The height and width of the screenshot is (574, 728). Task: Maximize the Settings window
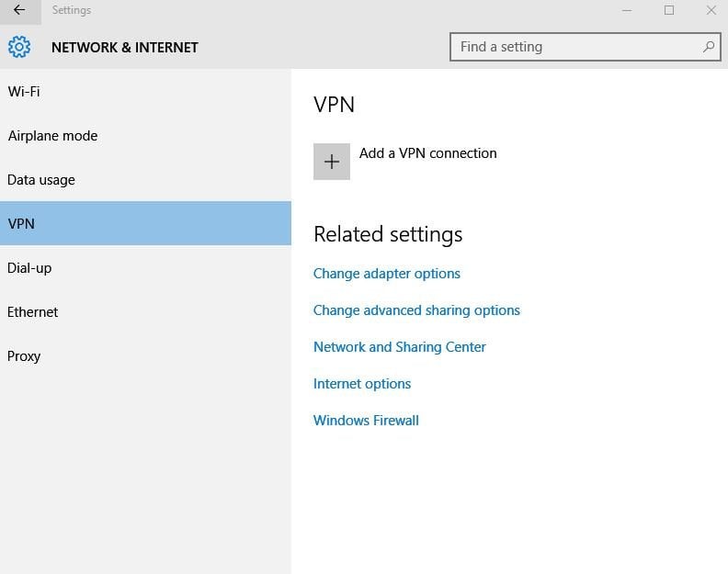pos(669,10)
